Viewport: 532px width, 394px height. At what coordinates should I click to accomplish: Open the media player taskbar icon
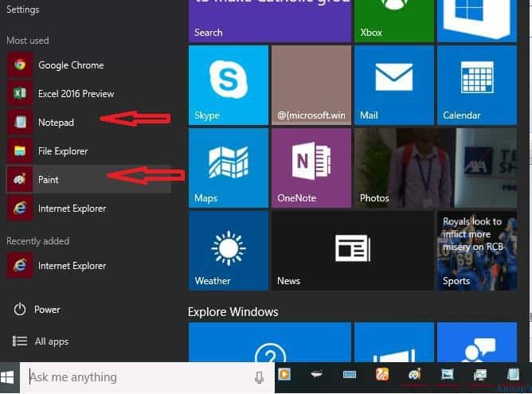tap(284, 374)
